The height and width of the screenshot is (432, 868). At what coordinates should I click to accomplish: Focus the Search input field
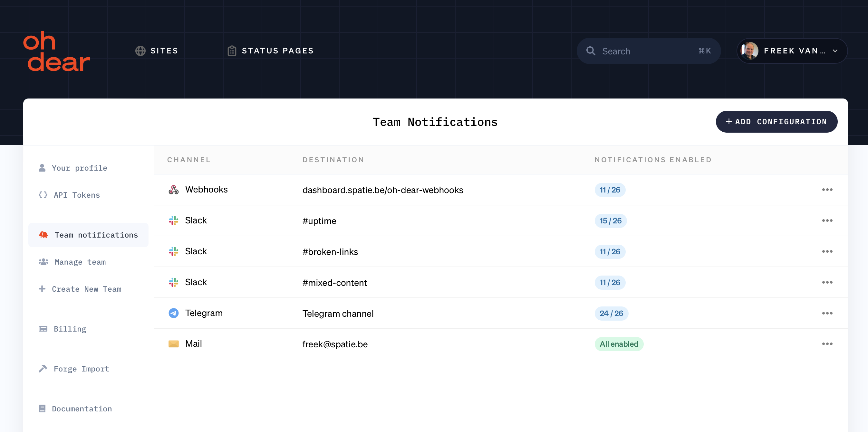649,51
